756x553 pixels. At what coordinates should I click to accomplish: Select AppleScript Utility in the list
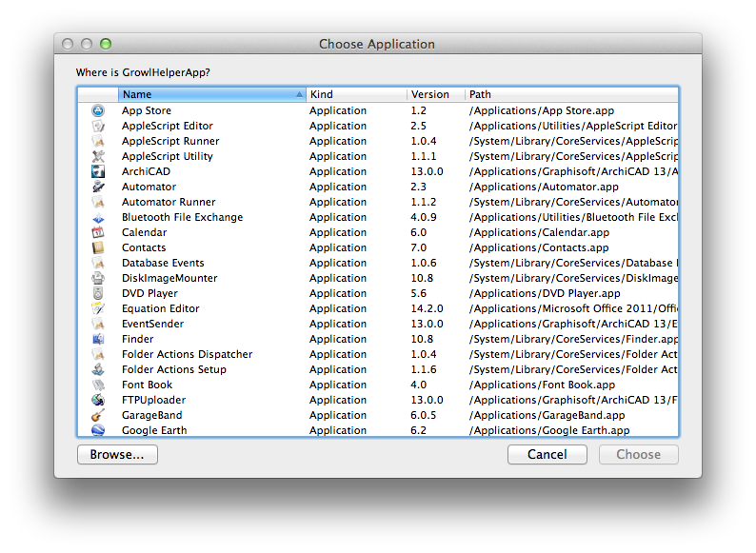point(168,156)
